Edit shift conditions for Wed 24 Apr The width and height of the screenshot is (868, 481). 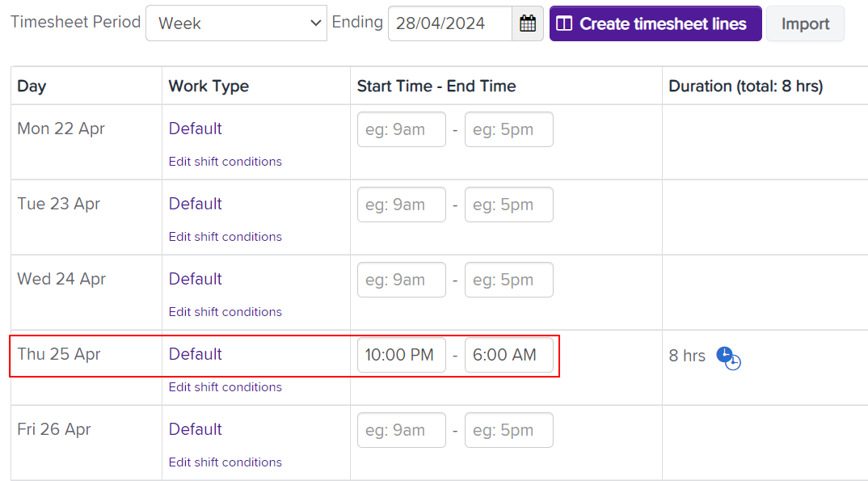point(225,312)
